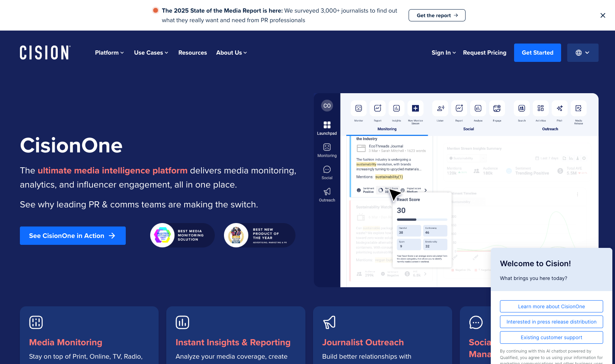The width and height of the screenshot is (615, 364).
Task: Dismiss the announcement banner
Action: [603, 15]
